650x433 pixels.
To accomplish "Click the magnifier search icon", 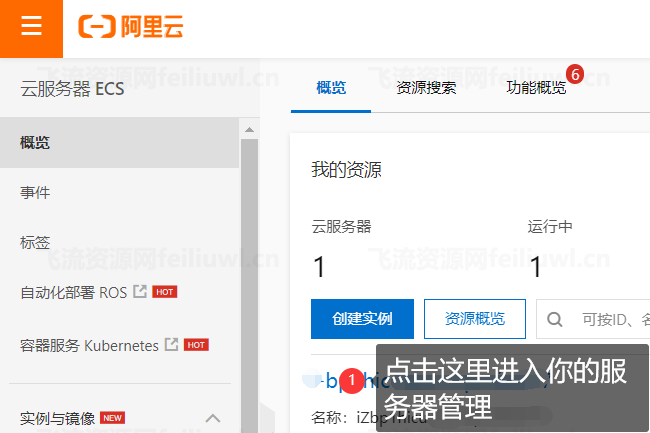I will coord(555,319).
